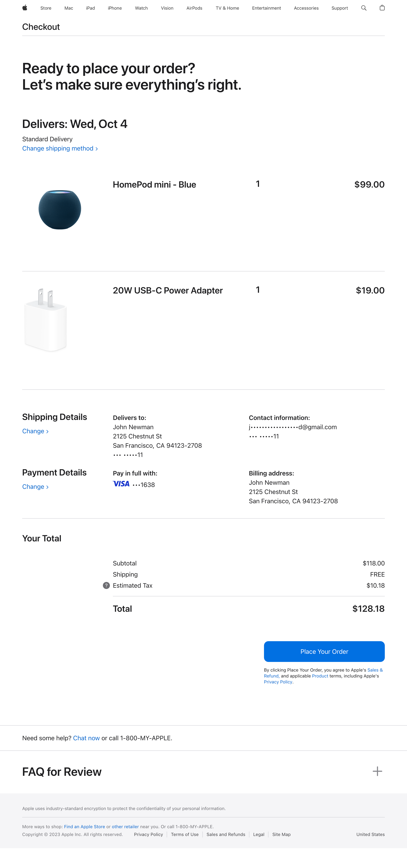The image size is (407, 868).
Task: Open the shopping bag icon
Action: point(382,8)
